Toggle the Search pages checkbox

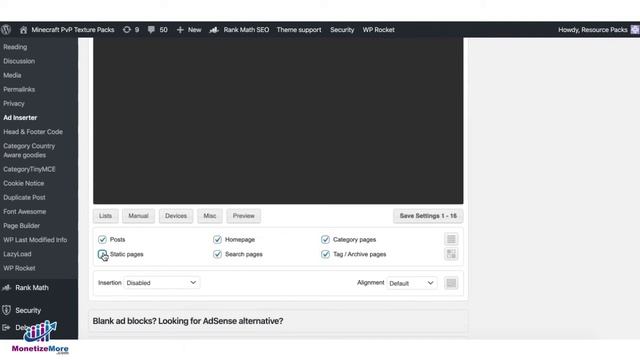click(217, 254)
